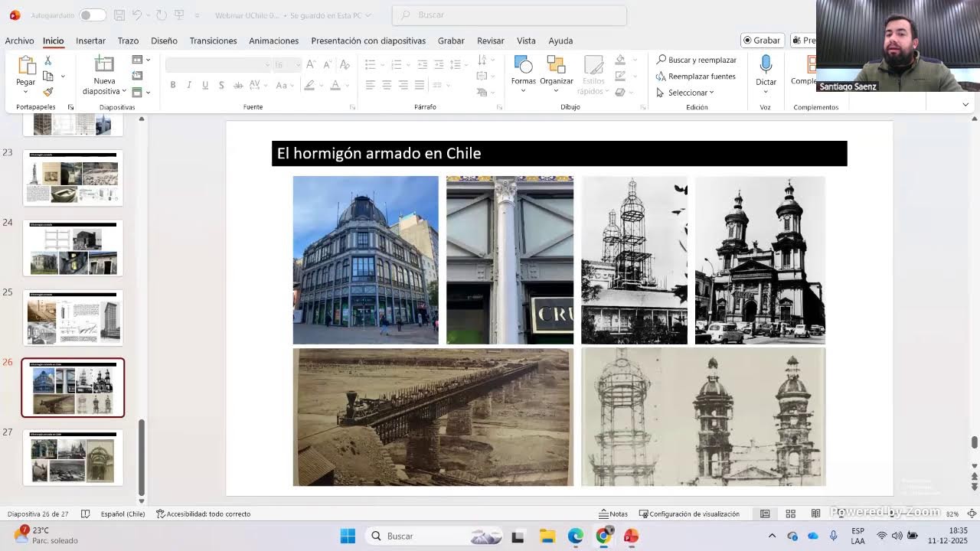Increase font size with the larger A icon
This screenshot has width=980, height=551.
tap(311, 65)
